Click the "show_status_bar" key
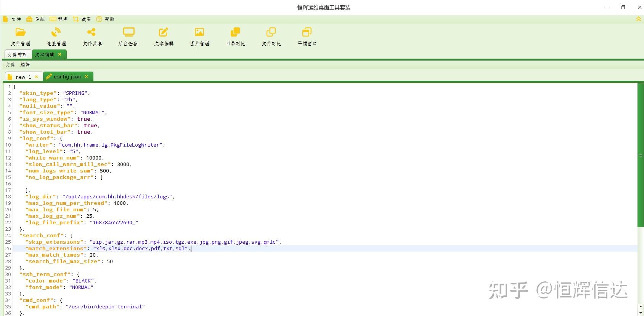 tap(48, 125)
